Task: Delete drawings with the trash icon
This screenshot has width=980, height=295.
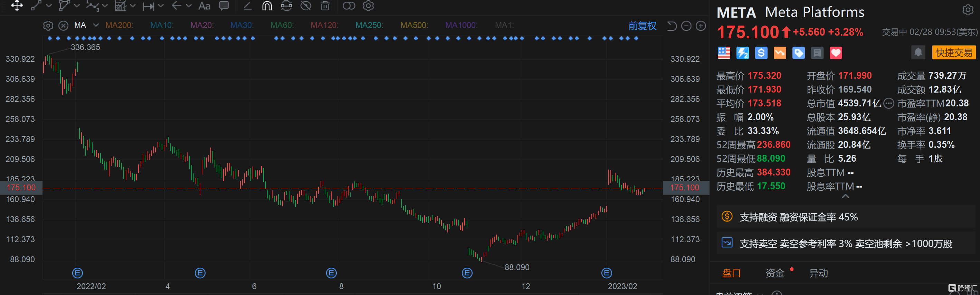Action: coord(325,6)
